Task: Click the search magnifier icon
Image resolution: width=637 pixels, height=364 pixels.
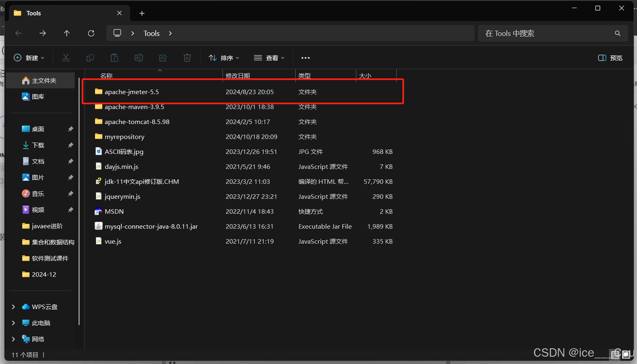Action: (x=618, y=34)
